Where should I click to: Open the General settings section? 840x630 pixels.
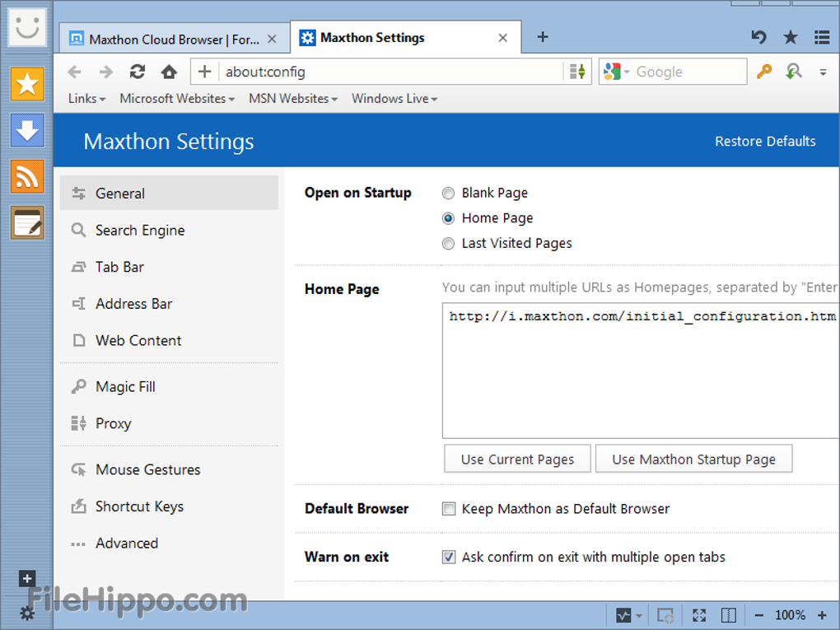(169, 193)
